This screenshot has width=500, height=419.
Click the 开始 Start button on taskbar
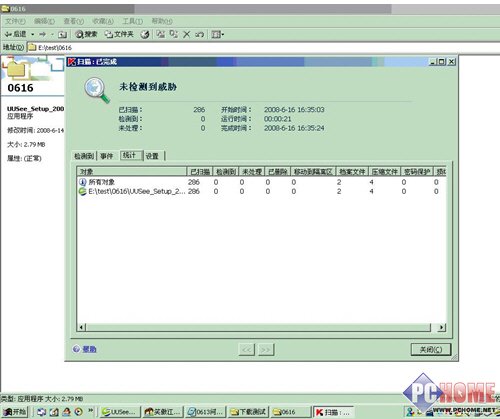pos(15,412)
